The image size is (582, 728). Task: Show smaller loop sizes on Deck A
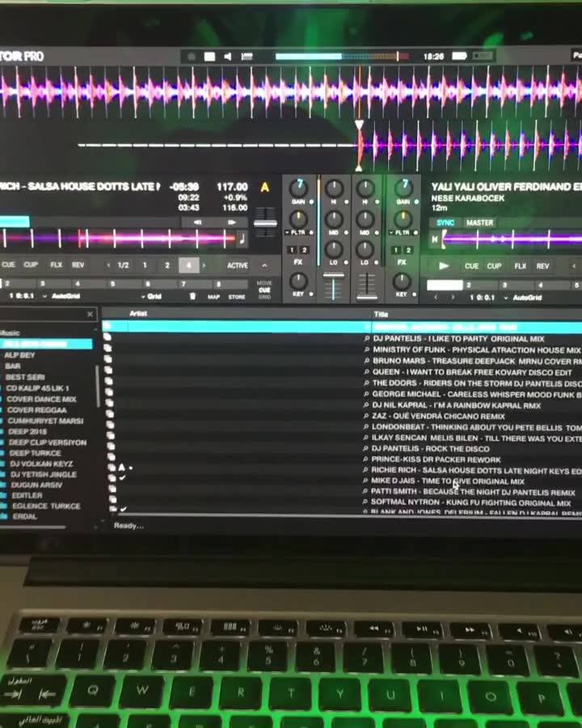pos(108,265)
